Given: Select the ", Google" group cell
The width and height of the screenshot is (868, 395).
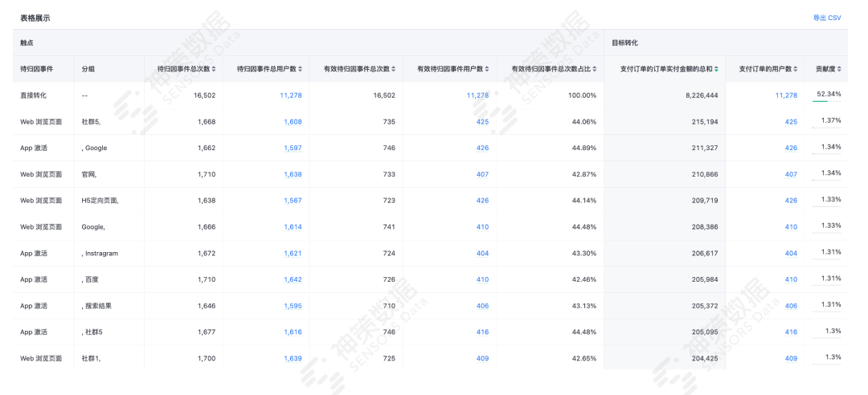Looking at the screenshot, I should 109,148.
